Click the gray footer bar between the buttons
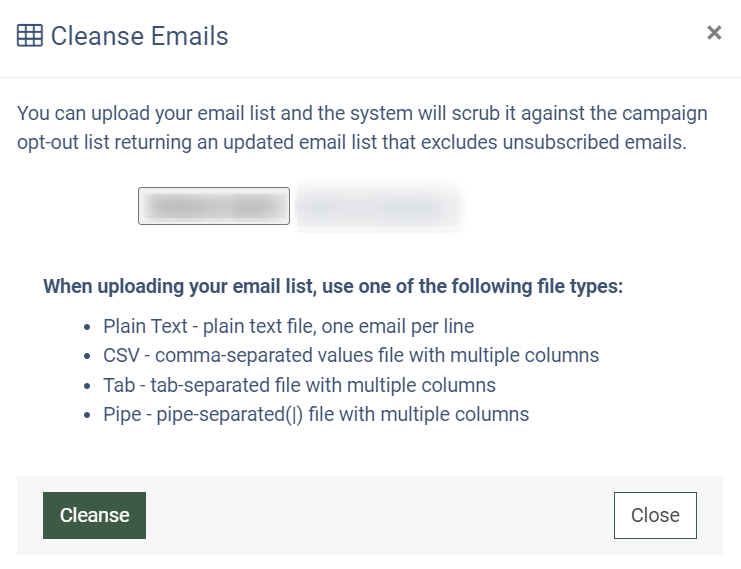Screen dimensions: 741x569 pyautogui.click(x=379, y=515)
